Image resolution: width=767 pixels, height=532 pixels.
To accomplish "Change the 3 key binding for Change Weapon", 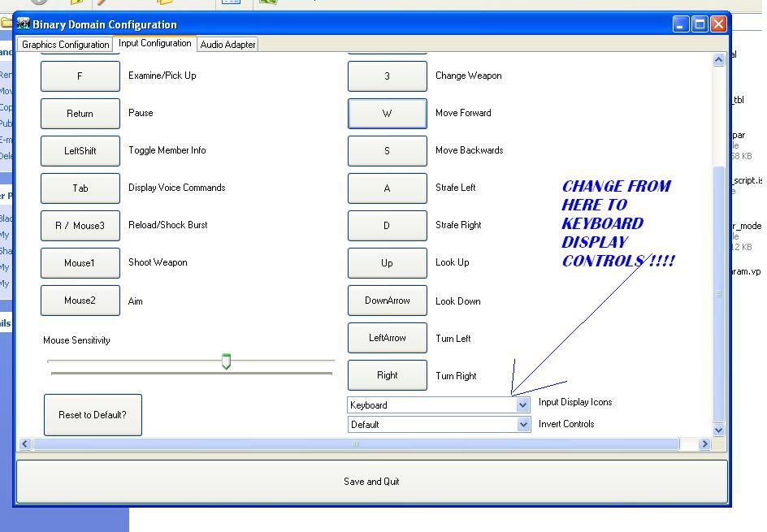I will coord(388,76).
